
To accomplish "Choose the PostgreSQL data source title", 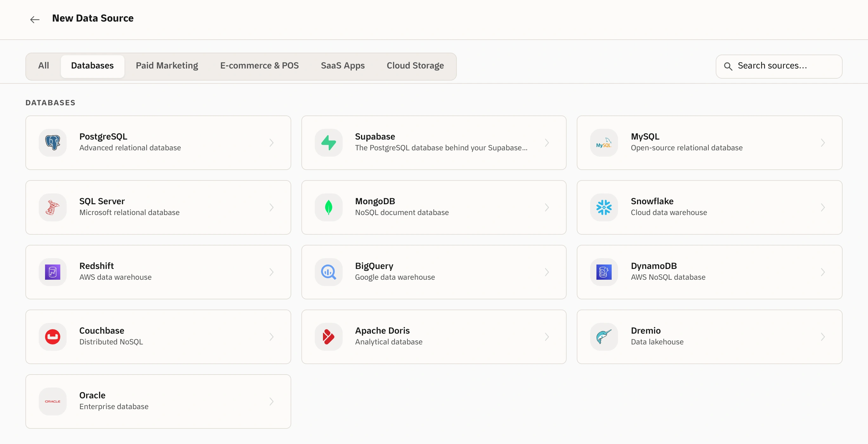I will (x=103, y=136).
